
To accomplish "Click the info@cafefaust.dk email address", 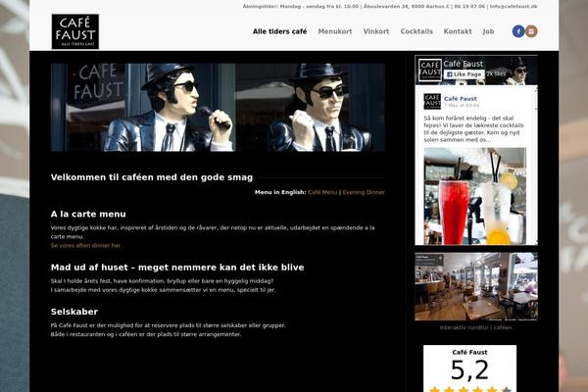I will pos(514,7).
